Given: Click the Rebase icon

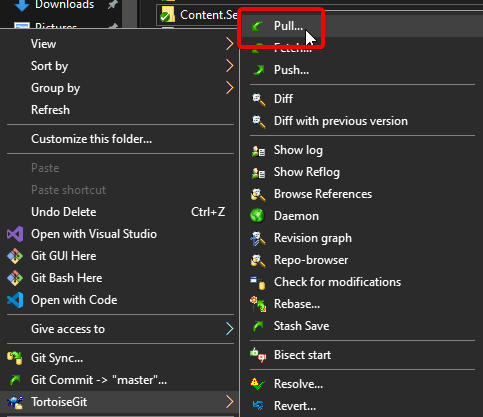Looking at the screenshot, I should pos(258,304).
